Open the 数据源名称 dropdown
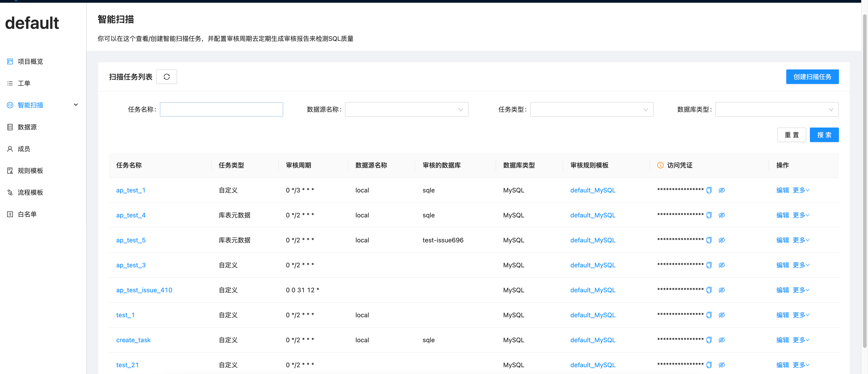The width and height of the screenshot is (868, 374). coord(406,109)
